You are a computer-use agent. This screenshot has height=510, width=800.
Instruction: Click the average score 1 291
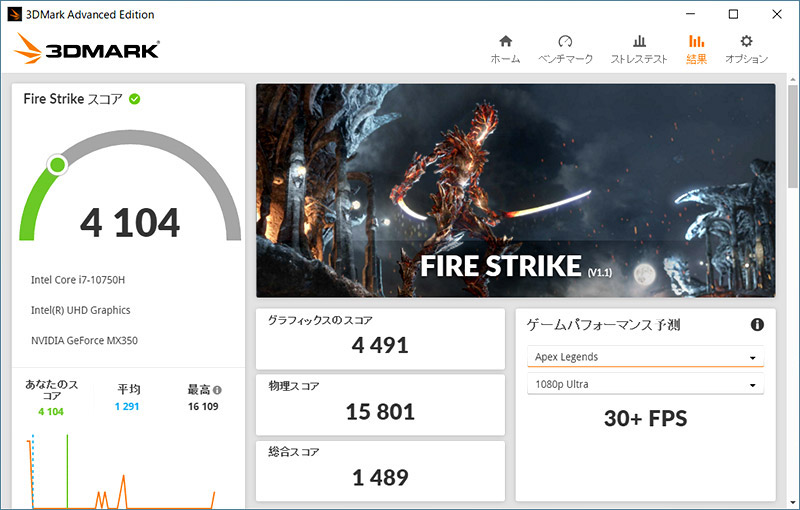pyautogui.click(x=127, y=406)
